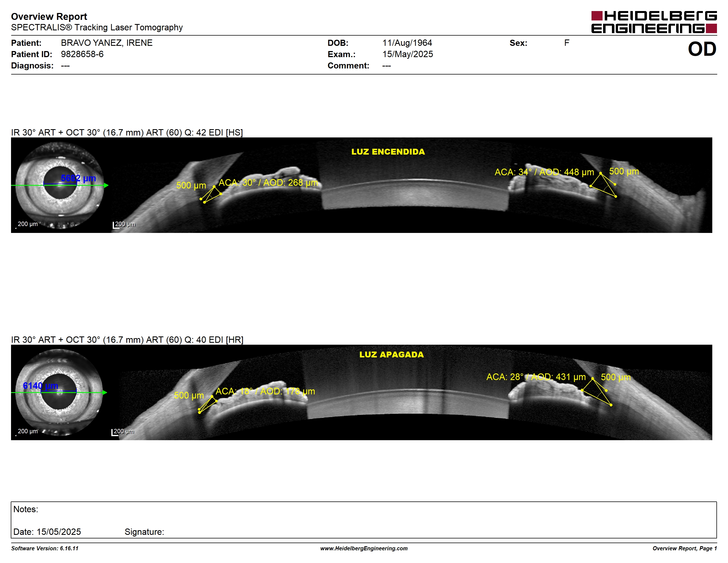
Task: Click the green scan-line arrowhead on top IR image
Action: click(106, 185)
